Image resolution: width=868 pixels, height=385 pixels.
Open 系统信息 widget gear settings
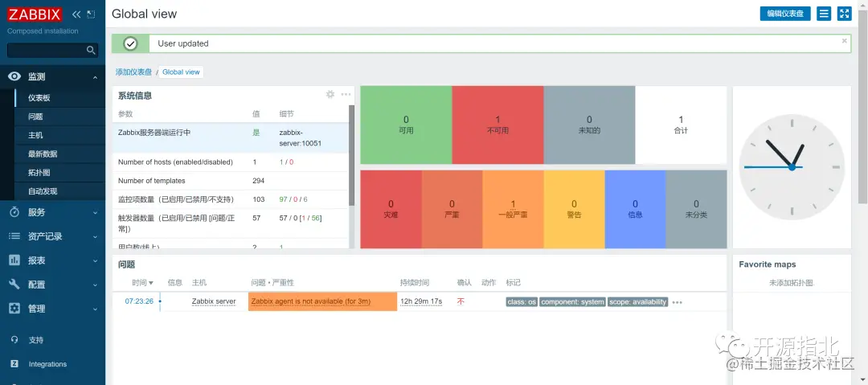330,94
